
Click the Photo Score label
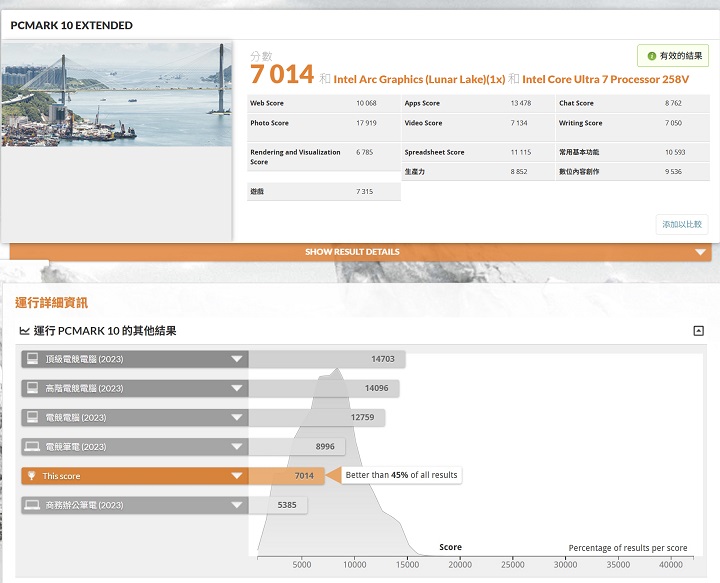(269, 123)
